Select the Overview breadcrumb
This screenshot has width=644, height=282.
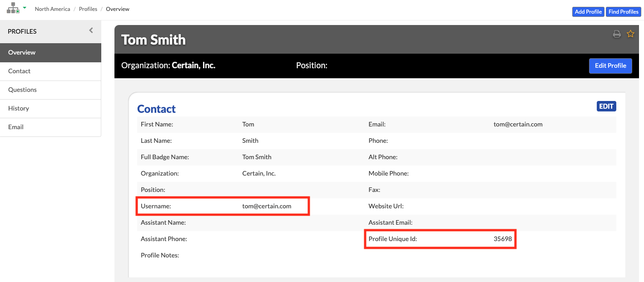pos(118,9)
